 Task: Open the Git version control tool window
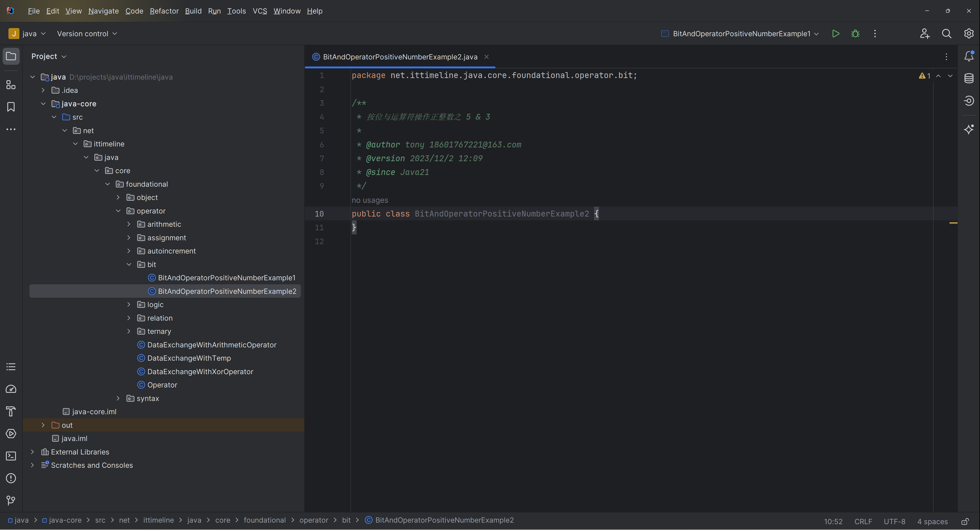click(x=11, y=500)
